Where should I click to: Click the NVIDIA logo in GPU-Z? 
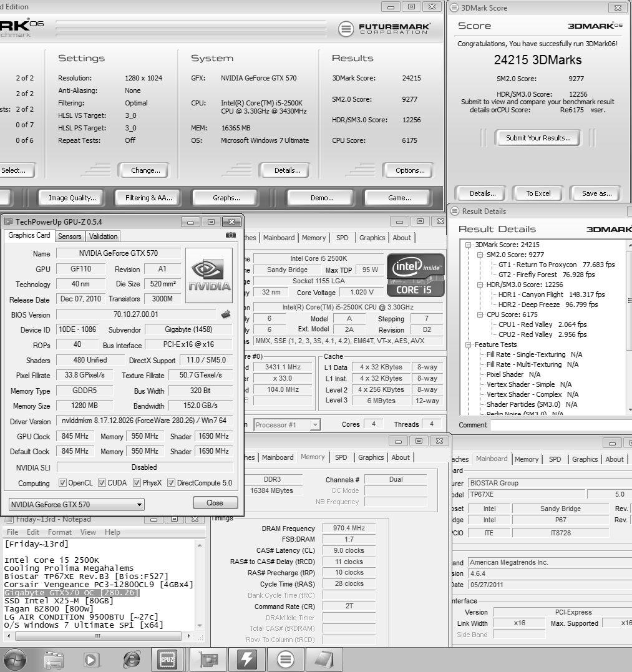209,276
